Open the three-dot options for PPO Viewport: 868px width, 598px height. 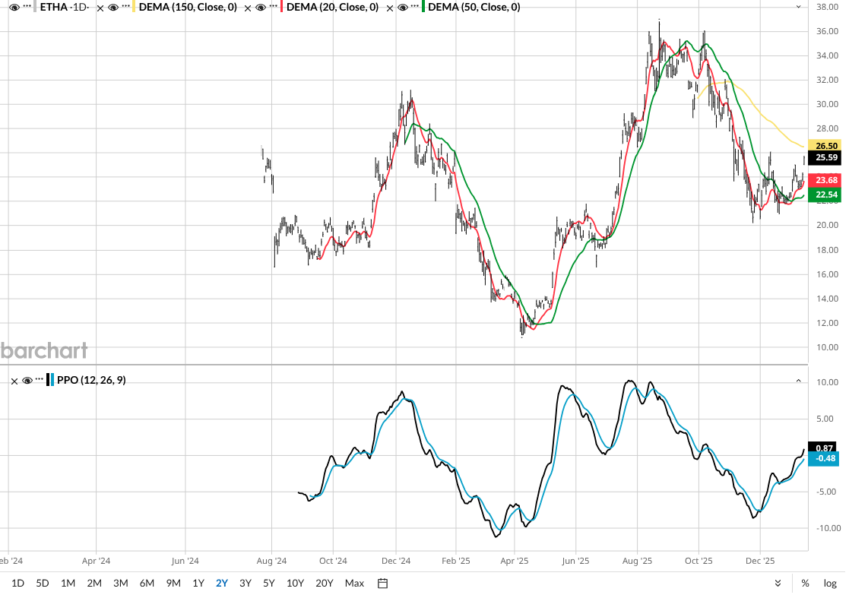tap(39, 380)
